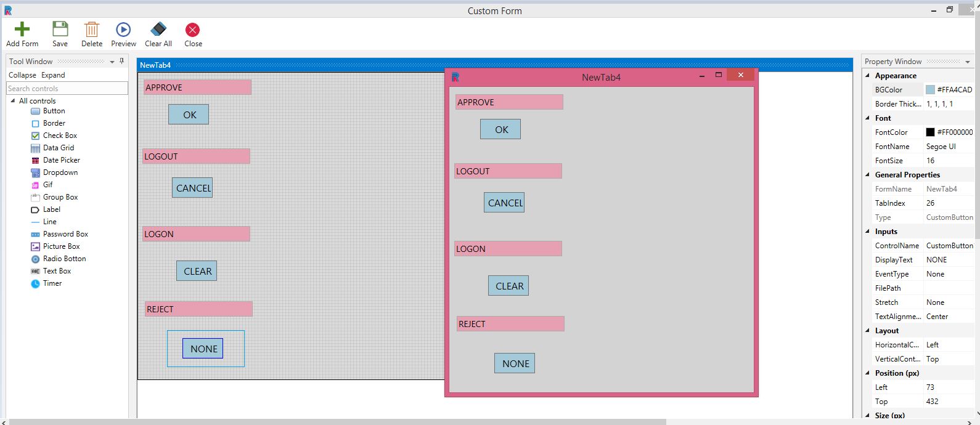Click OK in the NewTab4 preview window
The height and width of the screenshot is (425, 980).
click(500, 129)
